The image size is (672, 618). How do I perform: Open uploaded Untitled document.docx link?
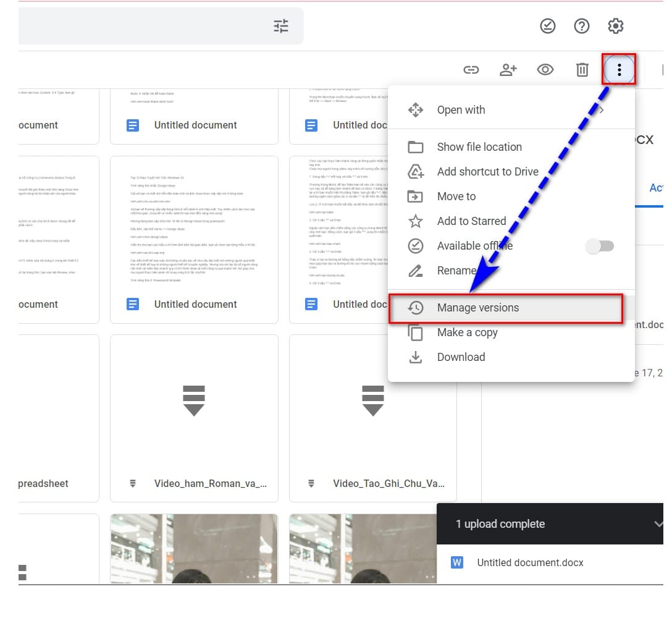coord(530,562)
